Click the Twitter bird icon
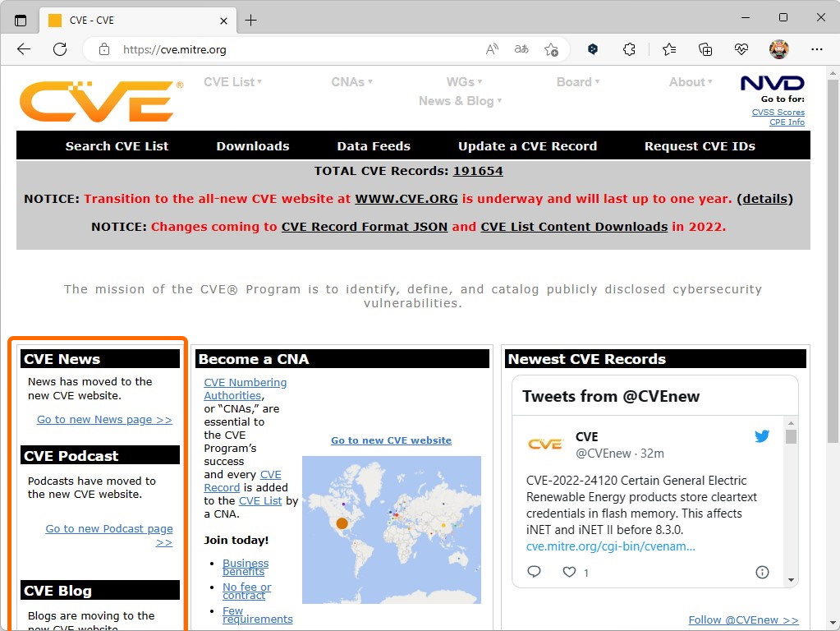 coord(762,435)
